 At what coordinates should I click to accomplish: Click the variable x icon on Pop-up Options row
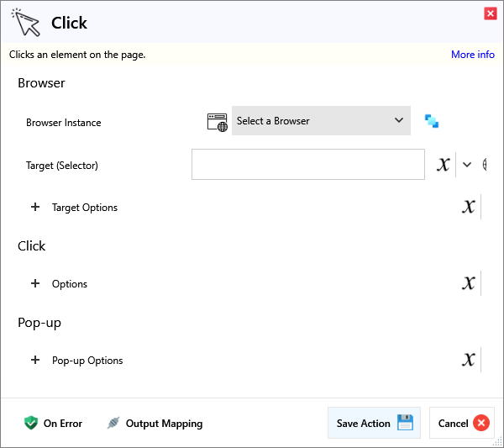coord(469,361)
